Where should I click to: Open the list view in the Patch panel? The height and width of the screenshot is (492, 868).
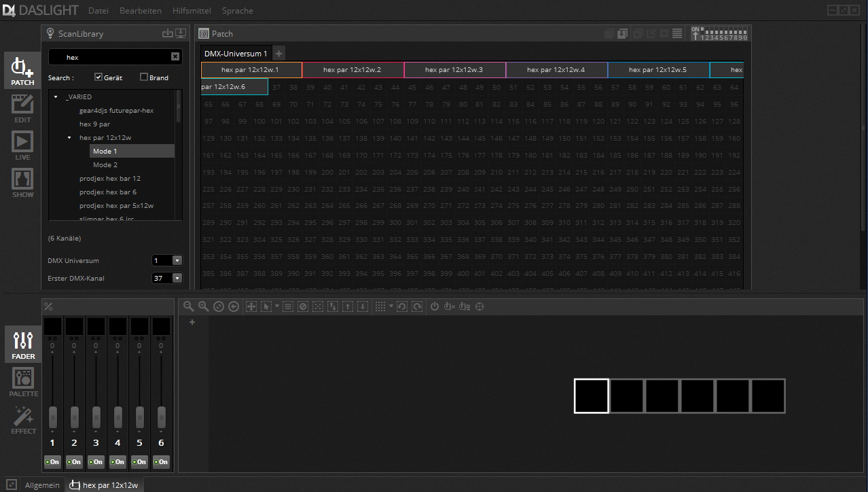[x=676, y=33]
